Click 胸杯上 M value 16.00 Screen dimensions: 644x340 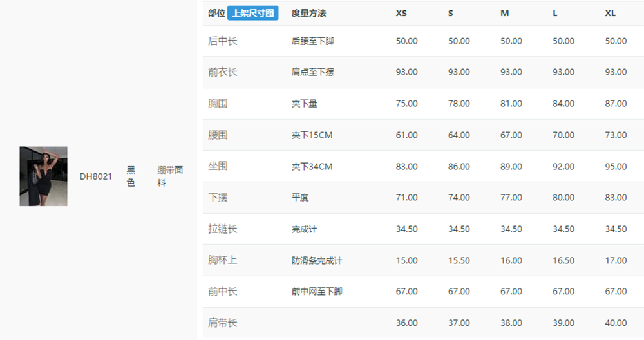point(511,260)
